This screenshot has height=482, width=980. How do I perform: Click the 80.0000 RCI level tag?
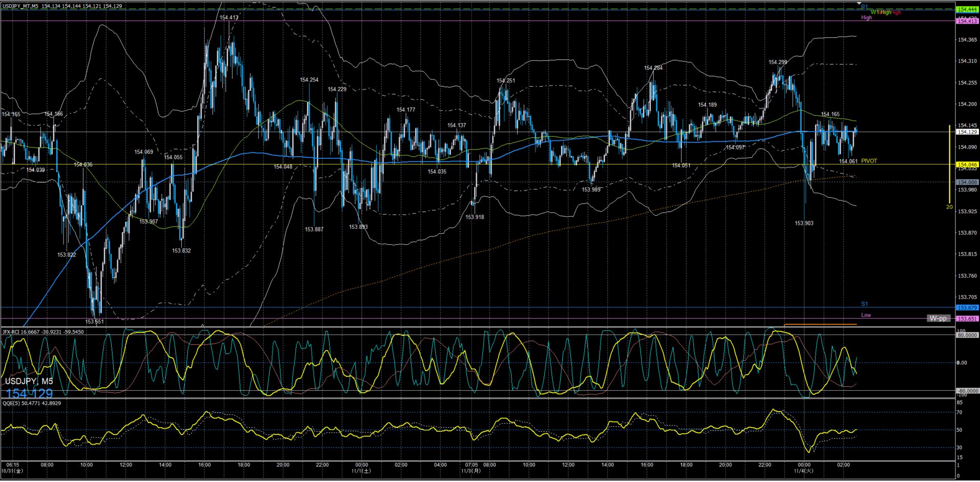pyautogui.click(x=967, y=336)
